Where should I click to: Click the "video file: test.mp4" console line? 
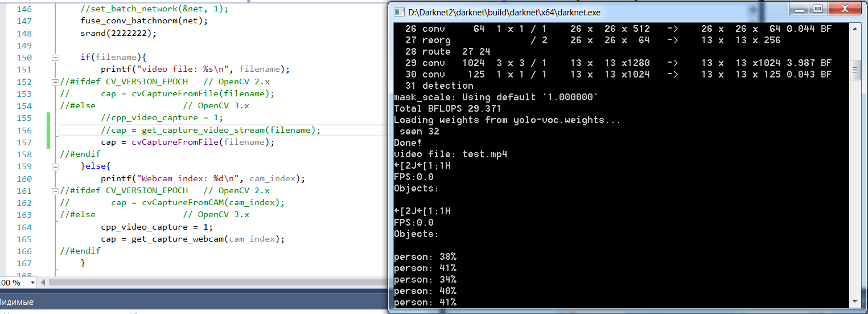450,154
